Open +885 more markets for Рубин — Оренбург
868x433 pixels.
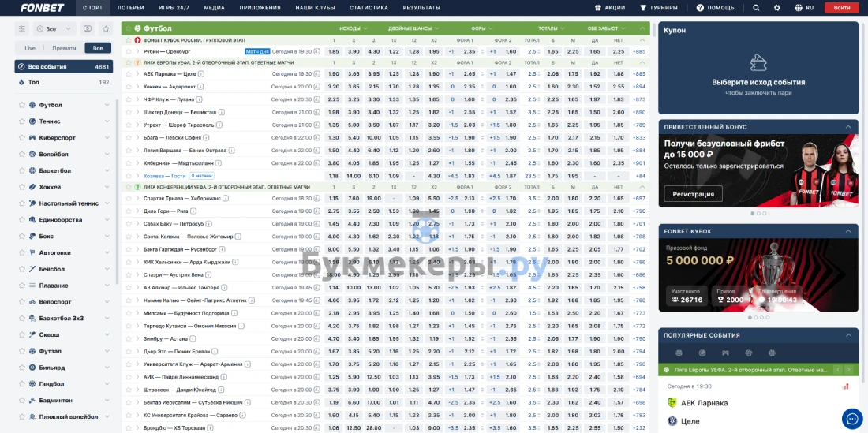click(639, 51)
